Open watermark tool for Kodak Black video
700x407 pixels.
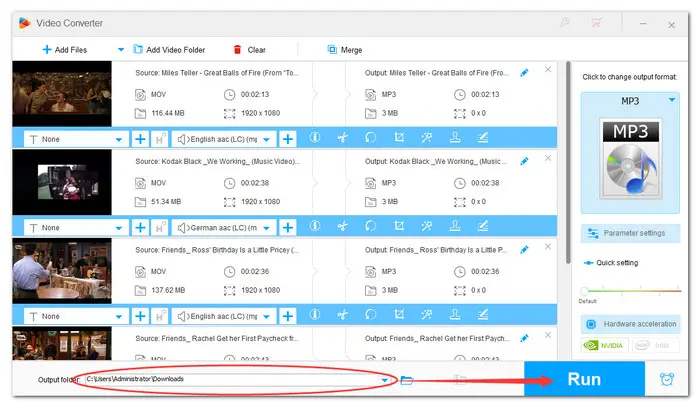(x=455, y=228)
